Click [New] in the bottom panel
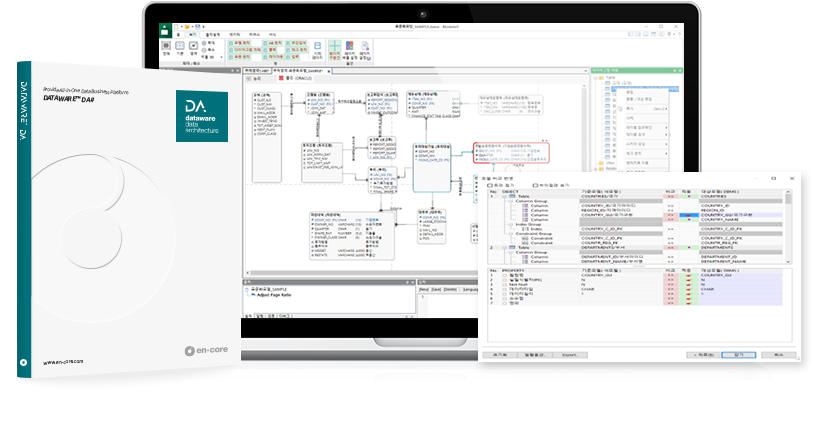The image size is (814, 430). [424, 289]
